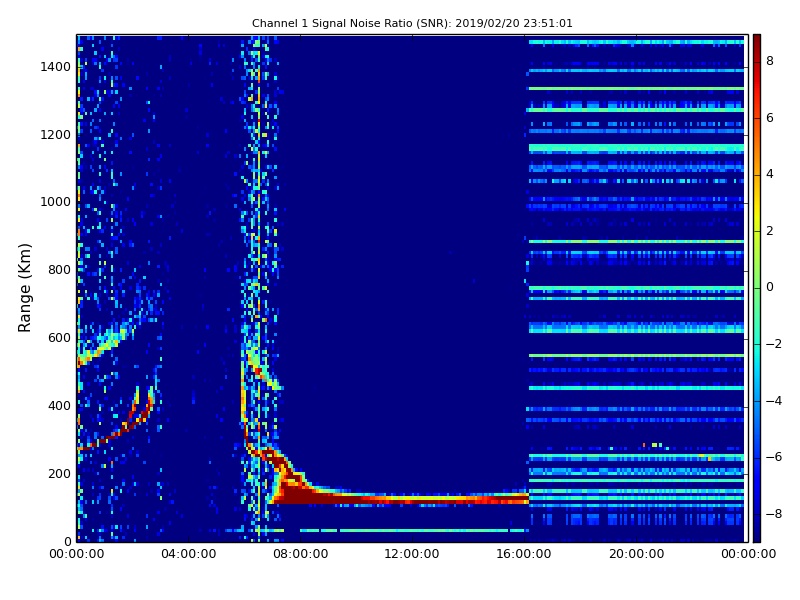Click the 'Range (Km)' y-axis label
Screen dimensions: 800x600
pyautogui.click(x=24, y=288)
